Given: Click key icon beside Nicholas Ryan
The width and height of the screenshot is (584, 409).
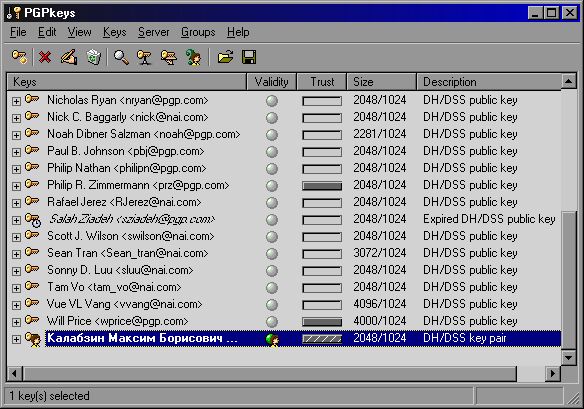Looking at the screenshot, I should [32, 99].
